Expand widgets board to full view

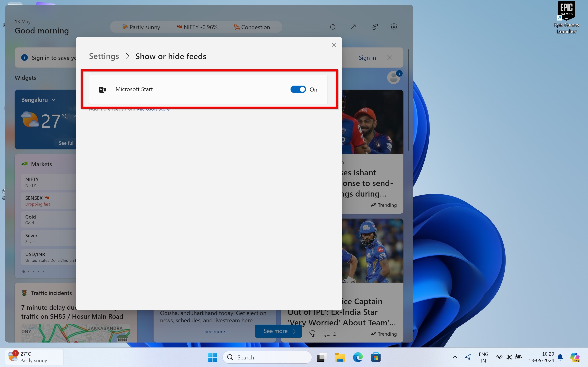(353, 27)
